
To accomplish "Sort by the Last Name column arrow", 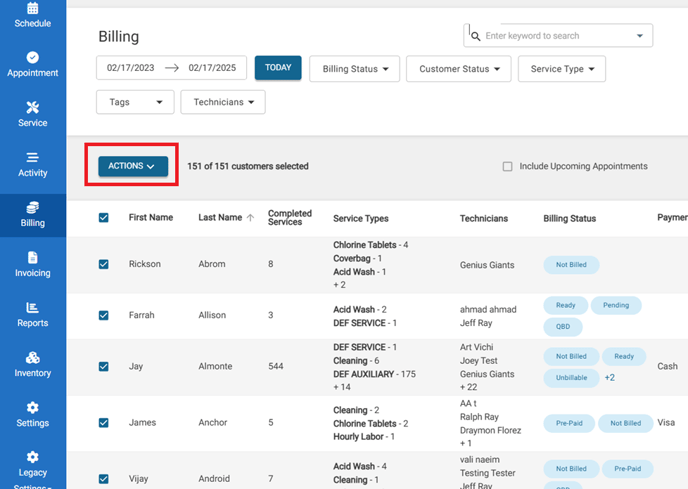I will [x=250, y=218].
